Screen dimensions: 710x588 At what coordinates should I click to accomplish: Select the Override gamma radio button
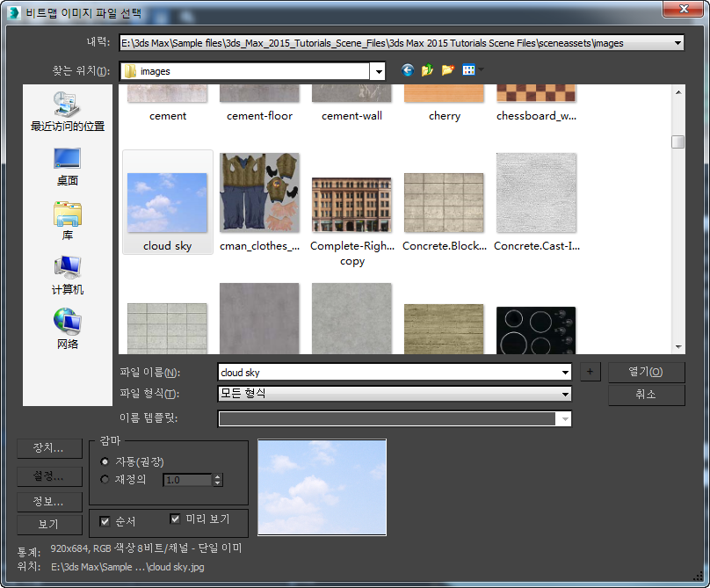tap(106, 480)
